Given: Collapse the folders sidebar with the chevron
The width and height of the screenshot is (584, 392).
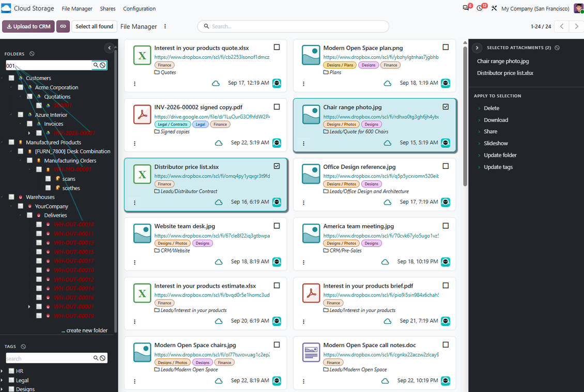Looking at the screenshot, I should tap(109, 48).
